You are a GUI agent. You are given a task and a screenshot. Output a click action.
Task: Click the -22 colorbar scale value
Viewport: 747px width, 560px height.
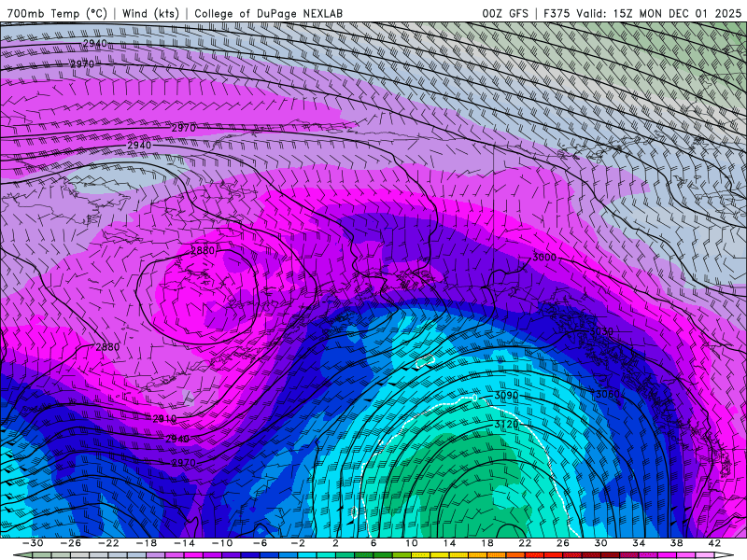(x=108, y=543)
